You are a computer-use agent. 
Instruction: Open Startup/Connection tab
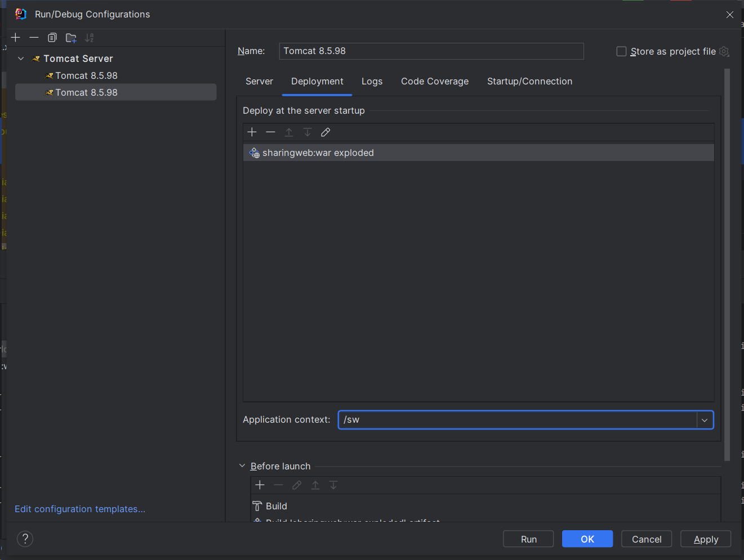[529, 82]
